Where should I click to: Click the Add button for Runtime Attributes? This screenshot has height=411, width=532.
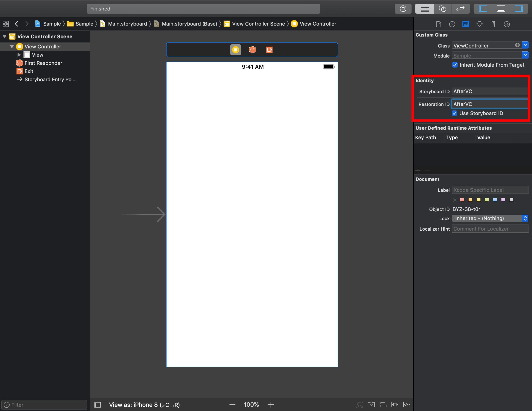(418, 171)
